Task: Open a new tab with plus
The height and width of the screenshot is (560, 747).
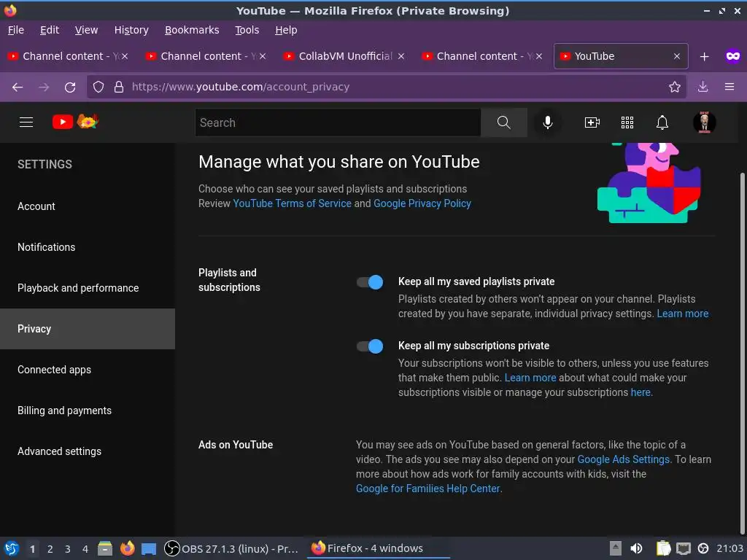Action: coord(704,57)
